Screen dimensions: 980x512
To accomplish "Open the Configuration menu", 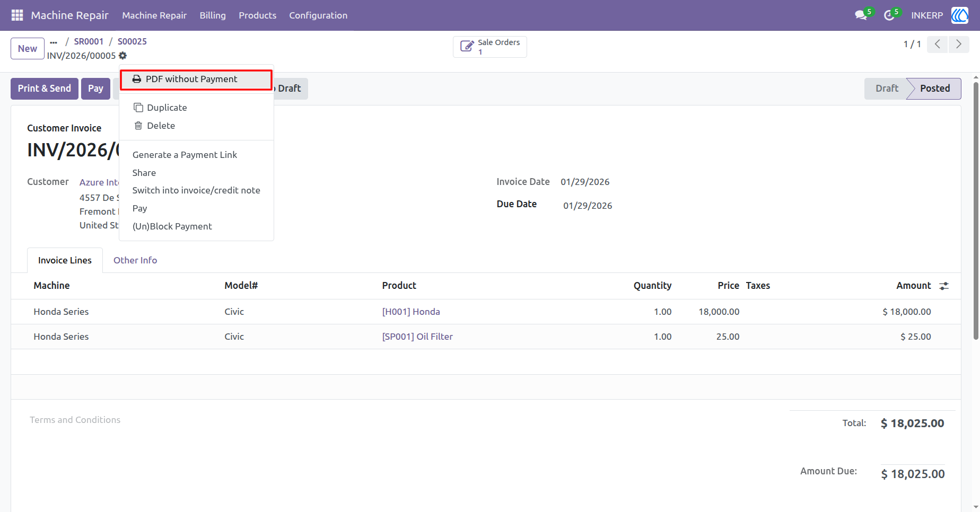I will (318, 15).
